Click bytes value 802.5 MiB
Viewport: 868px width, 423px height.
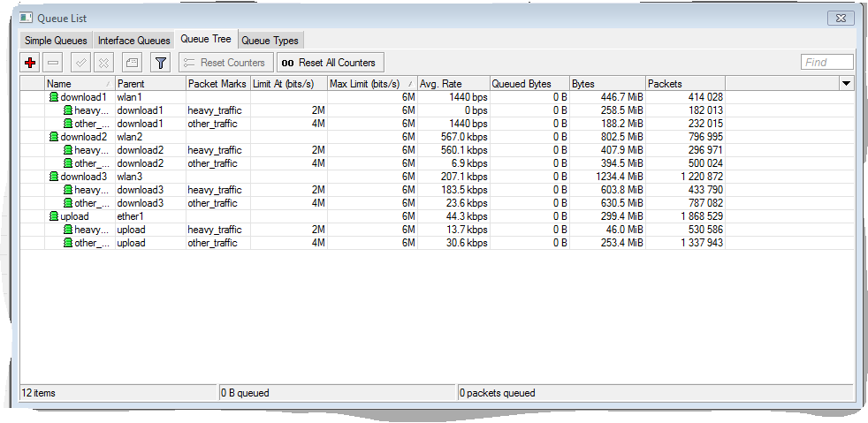(x=621, y=137)
